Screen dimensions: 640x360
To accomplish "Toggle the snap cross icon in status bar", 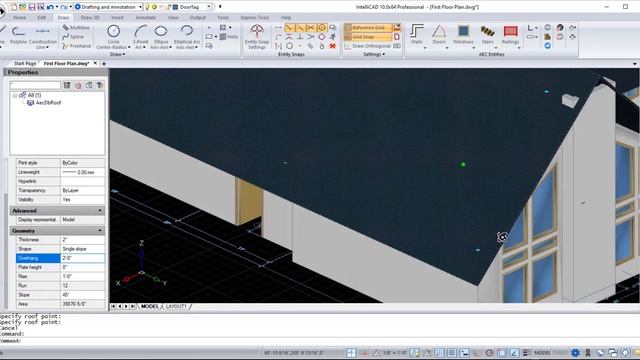I will click(351, 353).
